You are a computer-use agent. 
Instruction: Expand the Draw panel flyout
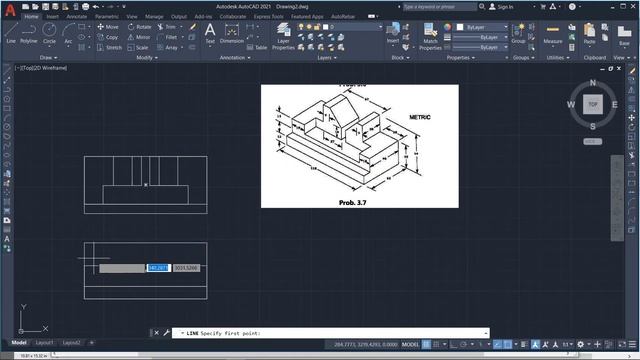click(x=49, y=58)
